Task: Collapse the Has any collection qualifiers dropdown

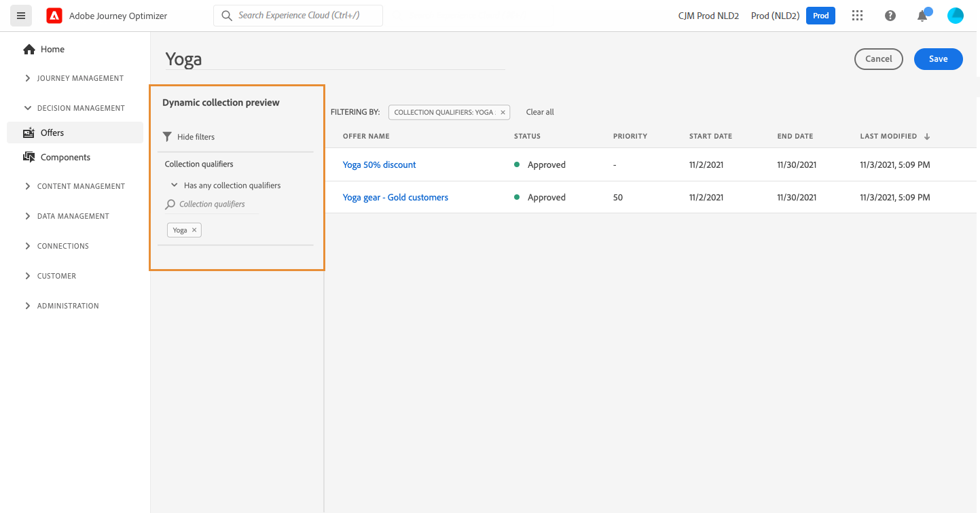Action: point(175,185)
